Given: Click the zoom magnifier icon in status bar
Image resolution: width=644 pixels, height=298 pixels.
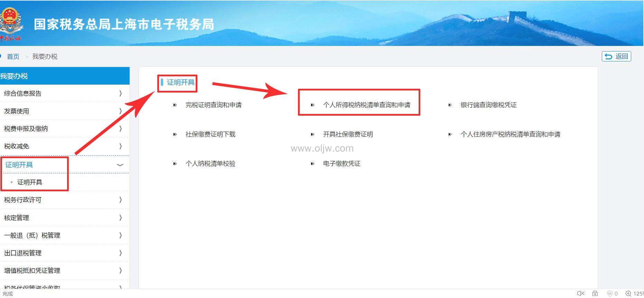Looking at the screenshot, I should [628, 294].
